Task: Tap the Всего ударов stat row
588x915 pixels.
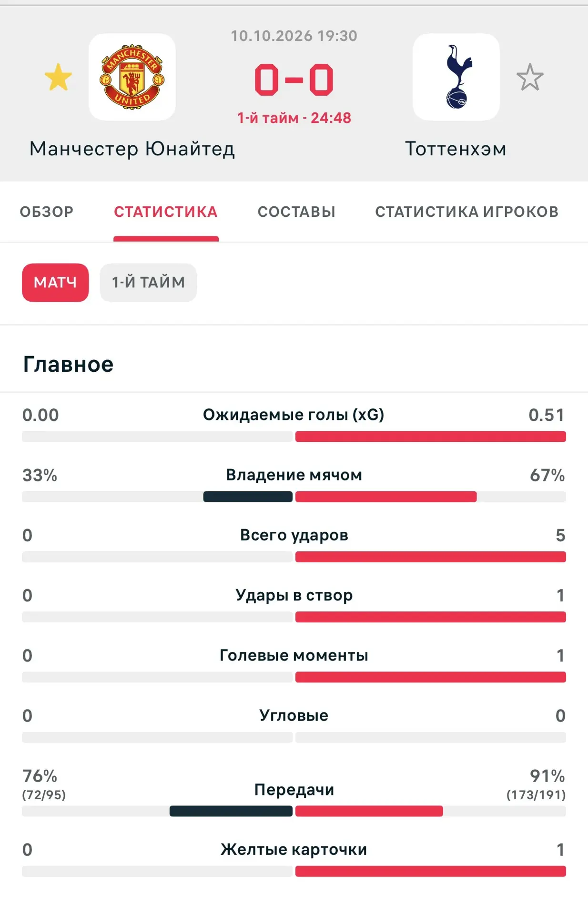Action: [294, 544]
